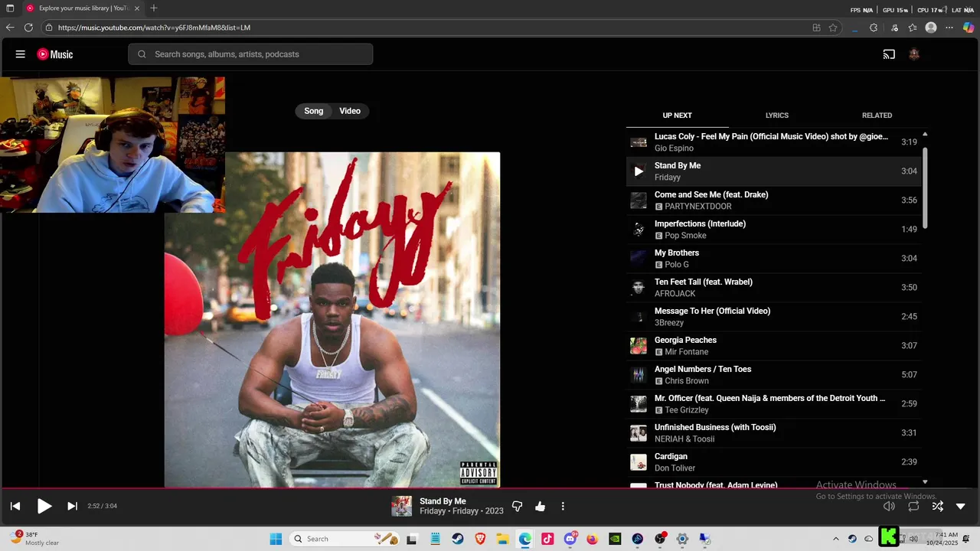Image resolution: width=980 pixels, height=551 pixels.
Task: Select the UP NEXT tab
Action: [x=677, y=116]
